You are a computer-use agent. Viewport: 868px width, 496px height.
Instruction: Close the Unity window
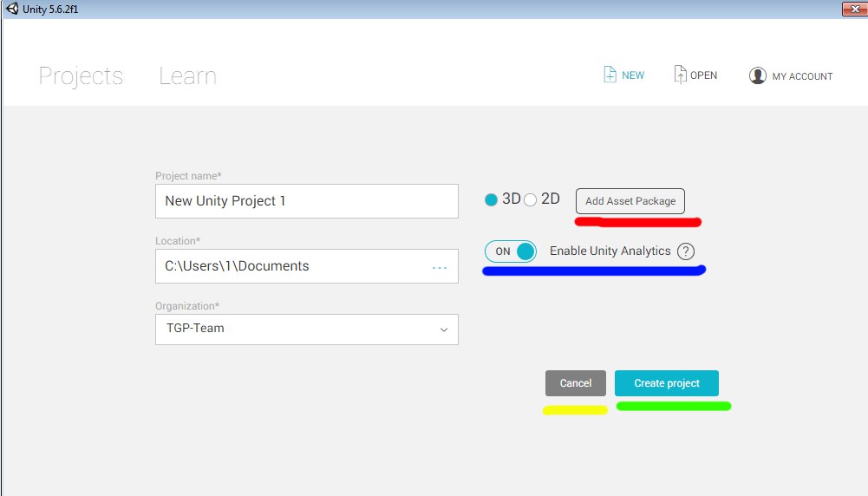tap(855, 9)
